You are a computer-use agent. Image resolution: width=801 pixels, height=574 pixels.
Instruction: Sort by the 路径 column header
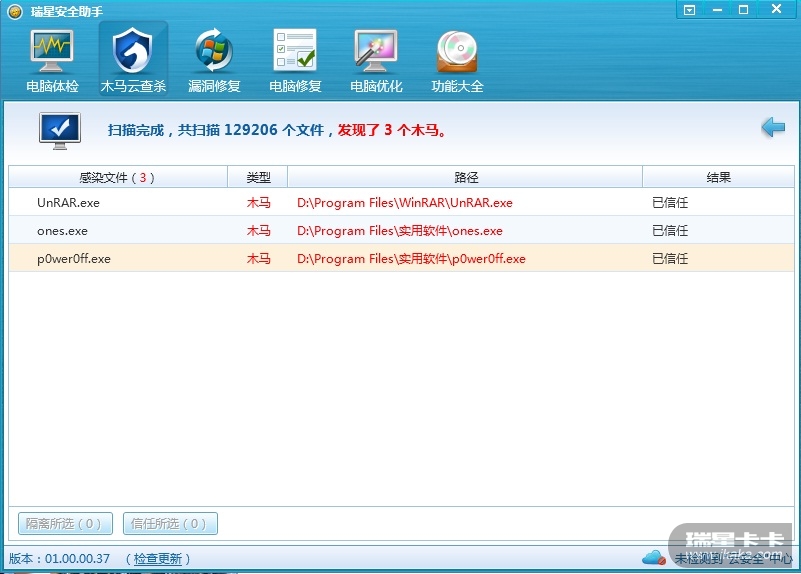coord(465,177)
